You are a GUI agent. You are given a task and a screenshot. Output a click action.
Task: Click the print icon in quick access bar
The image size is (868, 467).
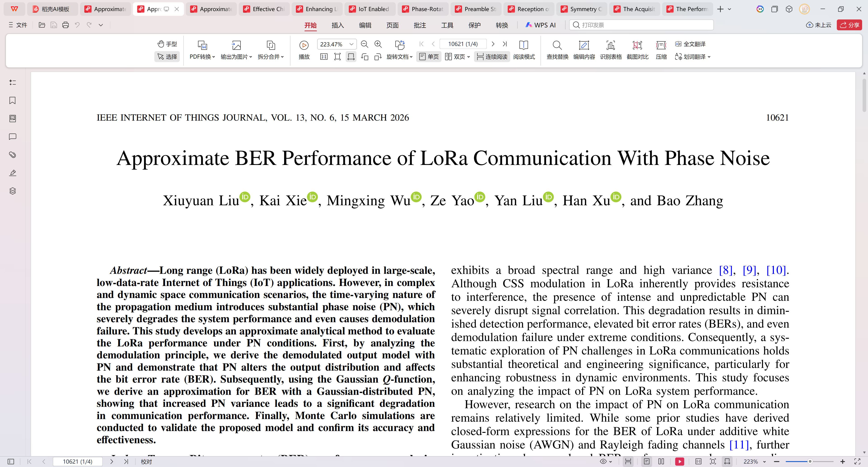tap(66, 25)
